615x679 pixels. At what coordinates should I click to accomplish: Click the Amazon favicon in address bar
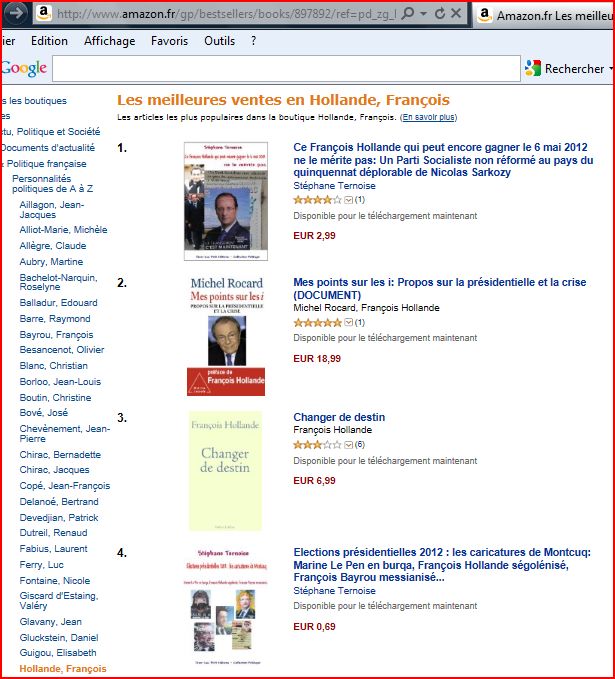pos(43,13)
